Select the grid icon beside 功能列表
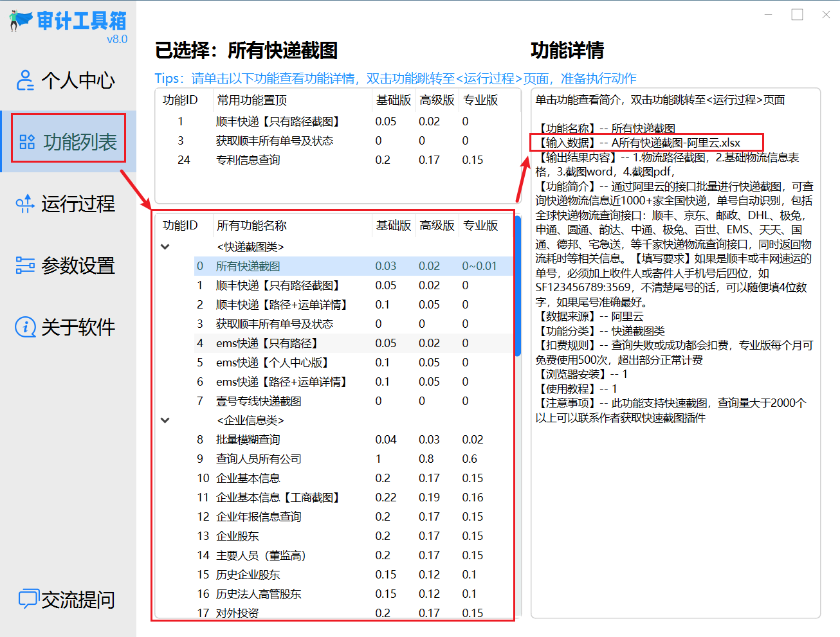The image size is (840, 637). [x=26, y=140]
